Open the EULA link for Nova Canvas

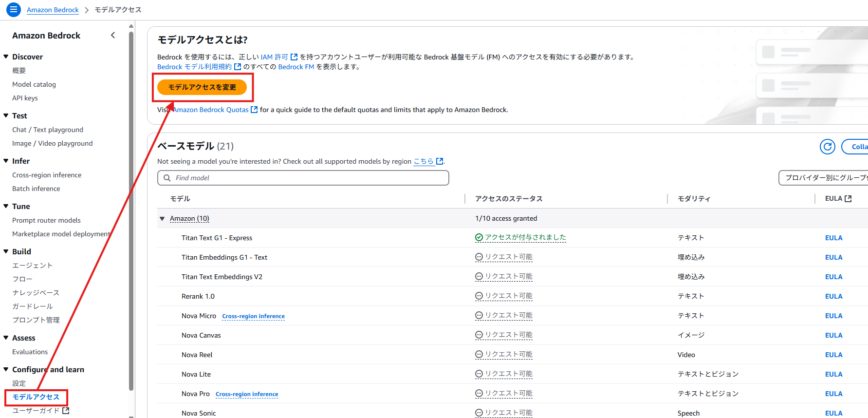(833, 335)
